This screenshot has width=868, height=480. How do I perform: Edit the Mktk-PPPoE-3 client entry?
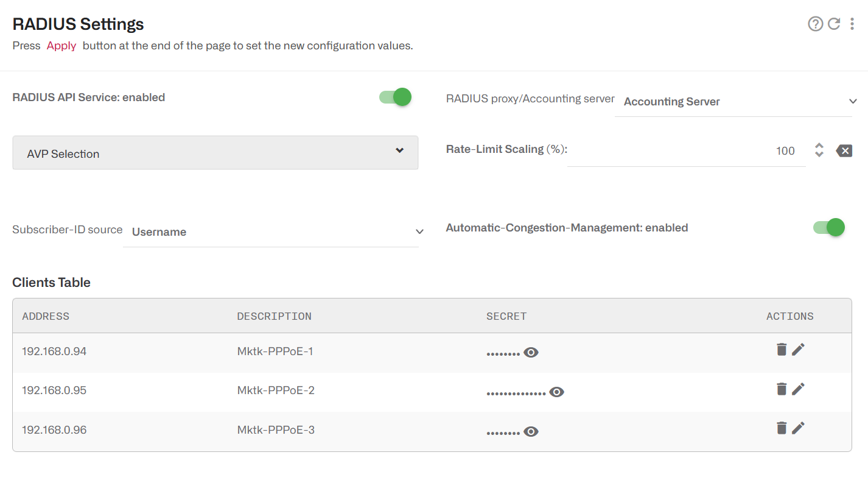point(798,428)
